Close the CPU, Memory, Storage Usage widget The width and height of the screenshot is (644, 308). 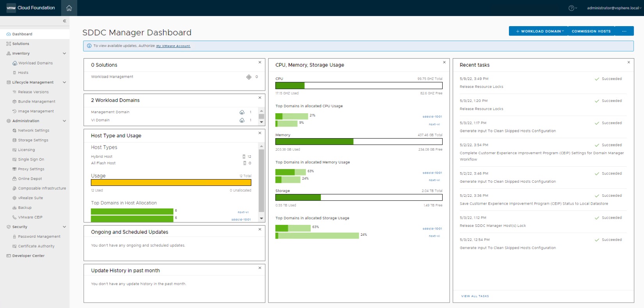pyautogui.click(x=444, y=62)
